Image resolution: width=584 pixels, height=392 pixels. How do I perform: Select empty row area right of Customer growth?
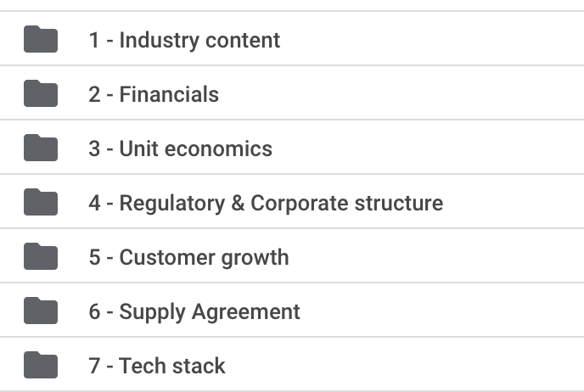[x=436, y=256]
